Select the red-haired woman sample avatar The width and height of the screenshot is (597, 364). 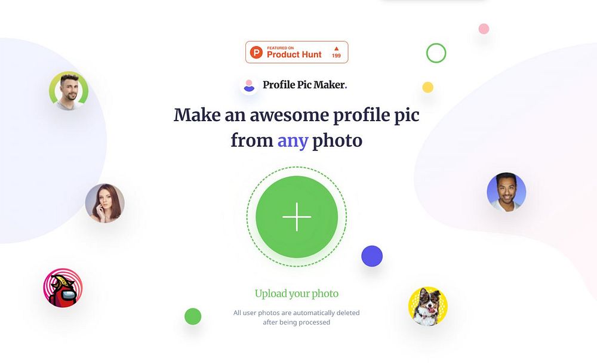click(104, 203)
